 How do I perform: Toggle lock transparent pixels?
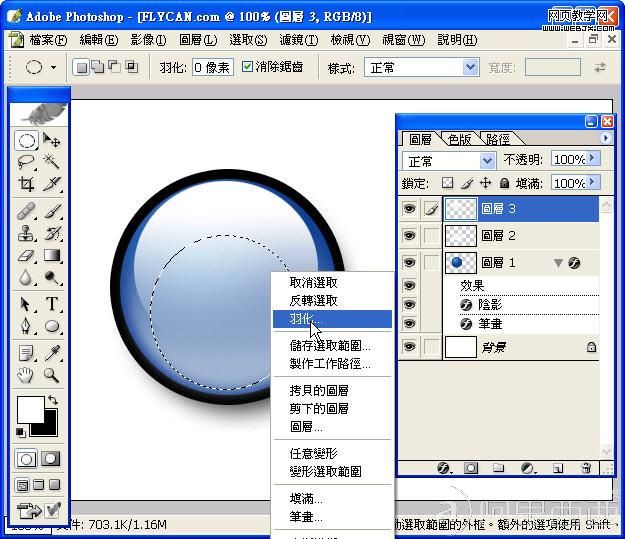coord(448,183)
